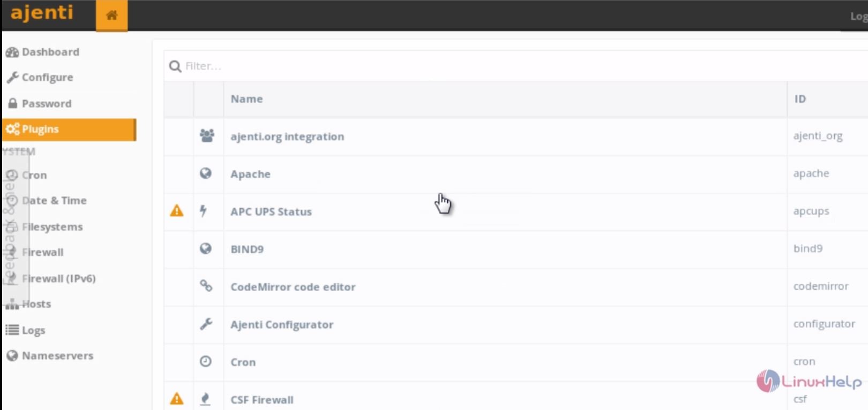Click the codemirror ID cell

(x=821, y=286)
